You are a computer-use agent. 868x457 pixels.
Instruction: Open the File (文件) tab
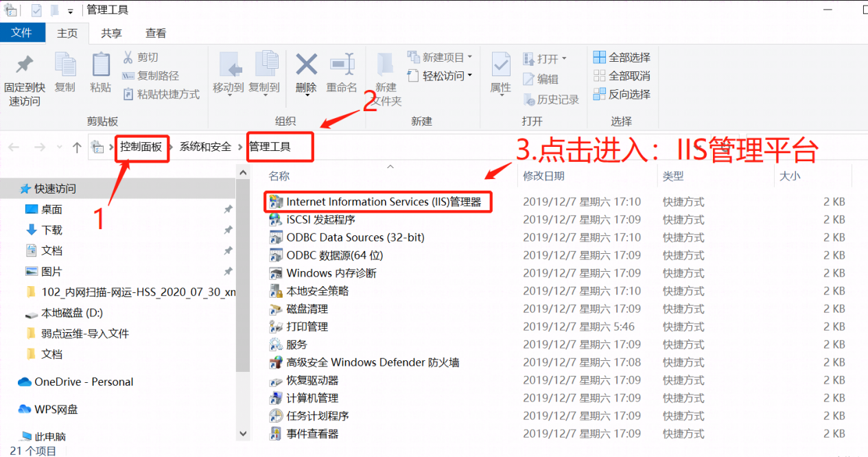coord(22,32)
